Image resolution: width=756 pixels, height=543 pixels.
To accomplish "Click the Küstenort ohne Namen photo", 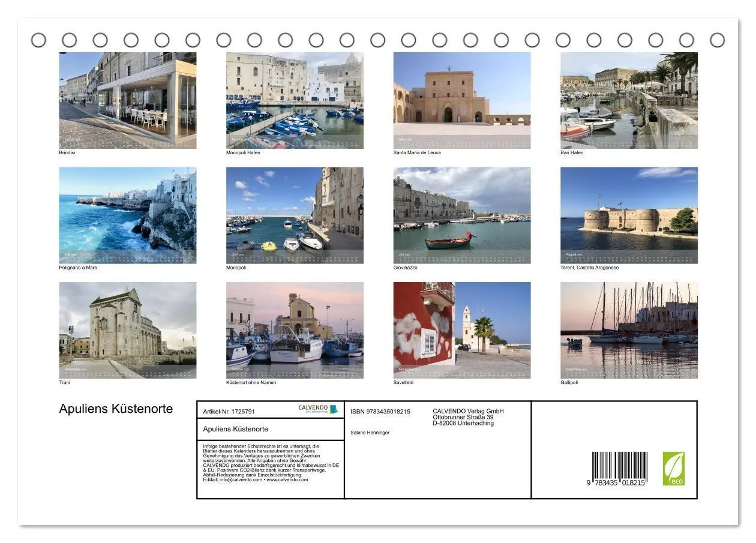I will 295,330.
